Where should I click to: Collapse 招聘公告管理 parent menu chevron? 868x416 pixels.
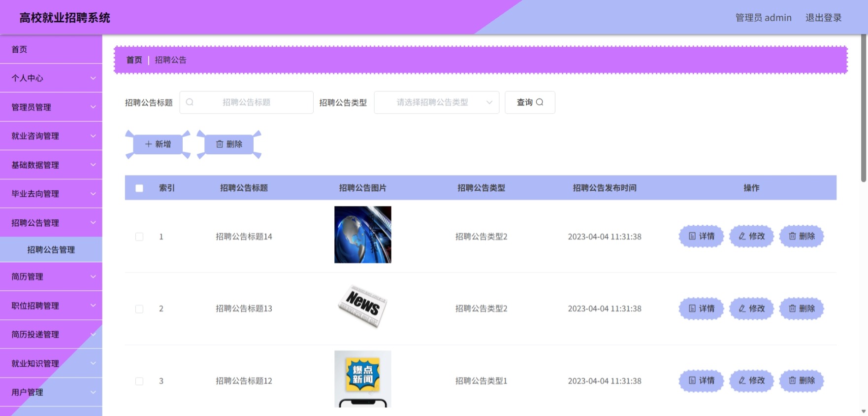click(93, 222)
